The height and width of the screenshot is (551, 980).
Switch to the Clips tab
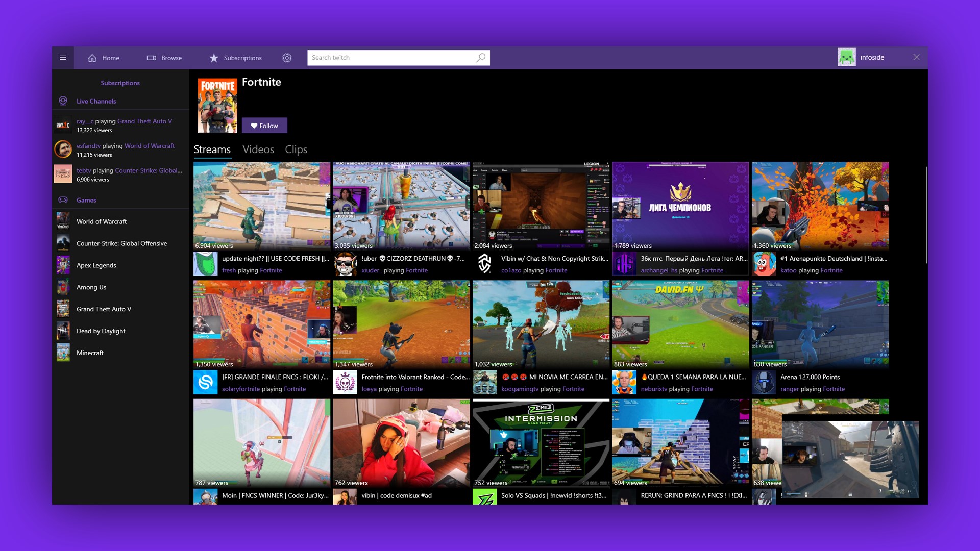coord(296,149)
